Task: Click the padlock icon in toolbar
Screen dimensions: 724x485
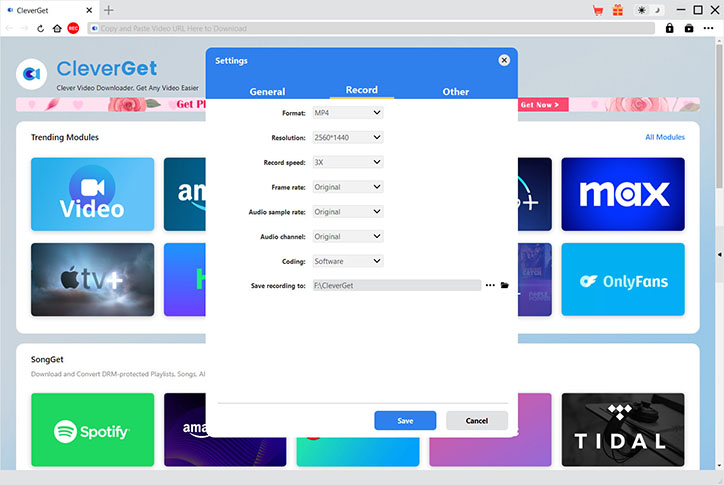Action: point(670,29)
